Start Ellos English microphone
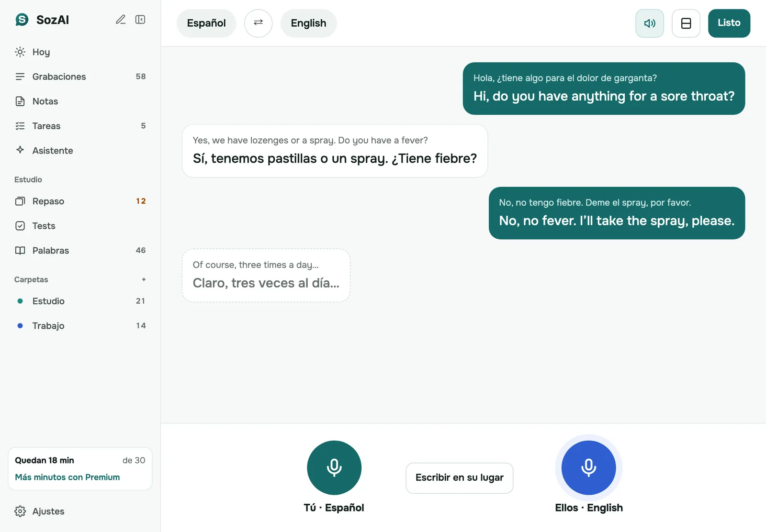Image resolution: width=766 pixels, height=532 pixels. 588,467
